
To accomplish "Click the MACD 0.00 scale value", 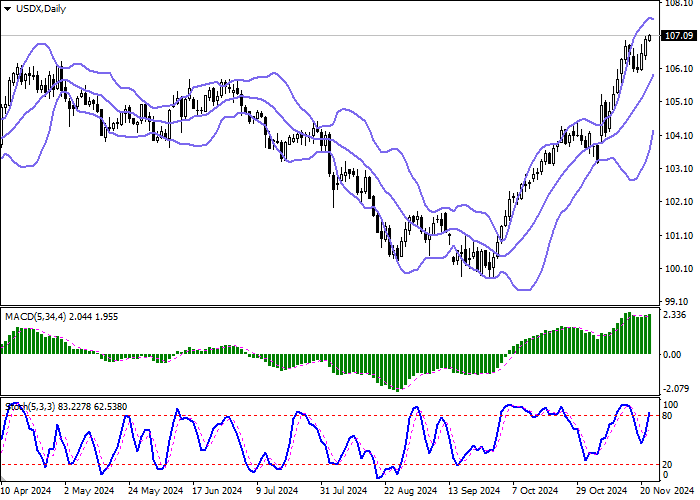I will click(672, 354).
